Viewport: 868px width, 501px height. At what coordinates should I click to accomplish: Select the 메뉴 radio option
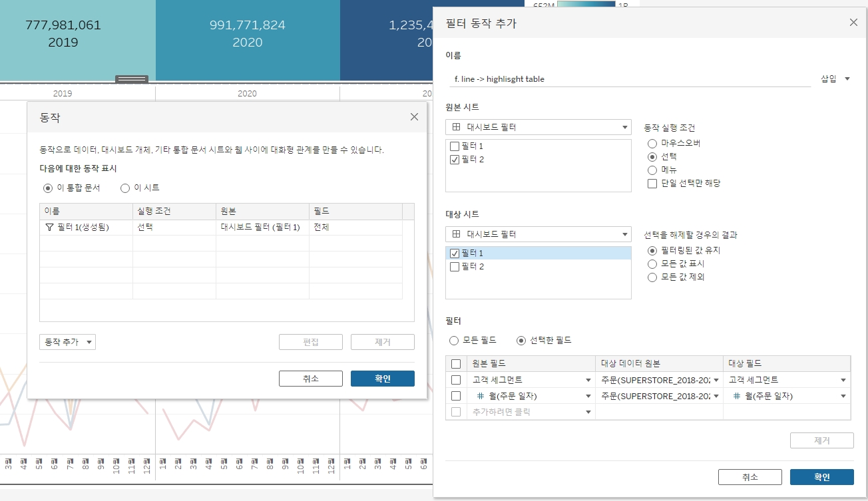[x=652, y=170]
